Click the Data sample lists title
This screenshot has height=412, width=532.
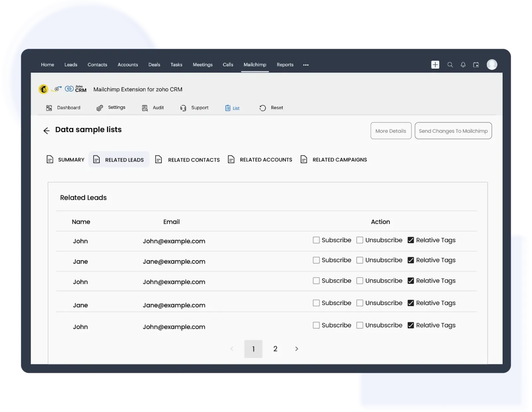point(88,130)
